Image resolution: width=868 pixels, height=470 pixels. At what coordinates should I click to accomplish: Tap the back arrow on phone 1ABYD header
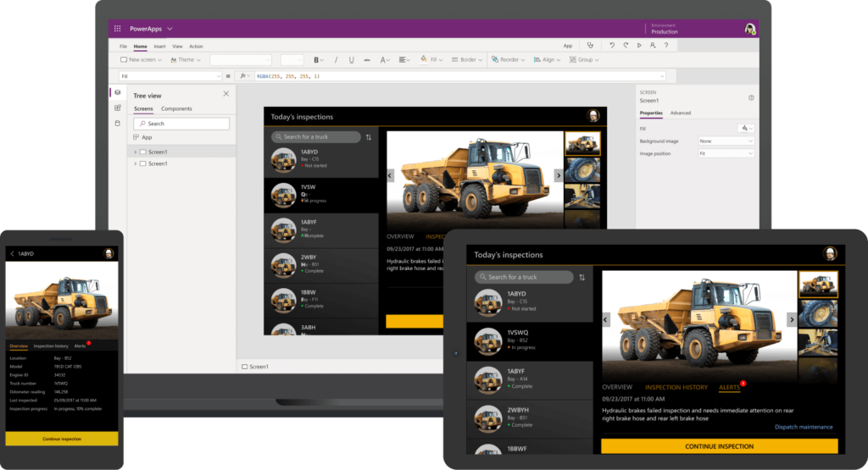point(12,253)
